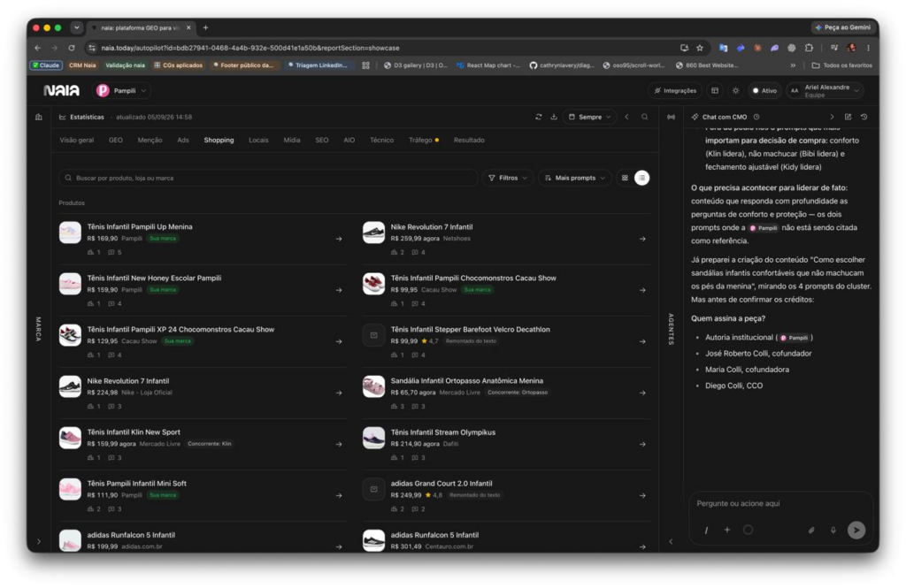Viewport: 906px width, 588px height.
Task: Switch to the Tráfego tab
Action: point(423,141)
